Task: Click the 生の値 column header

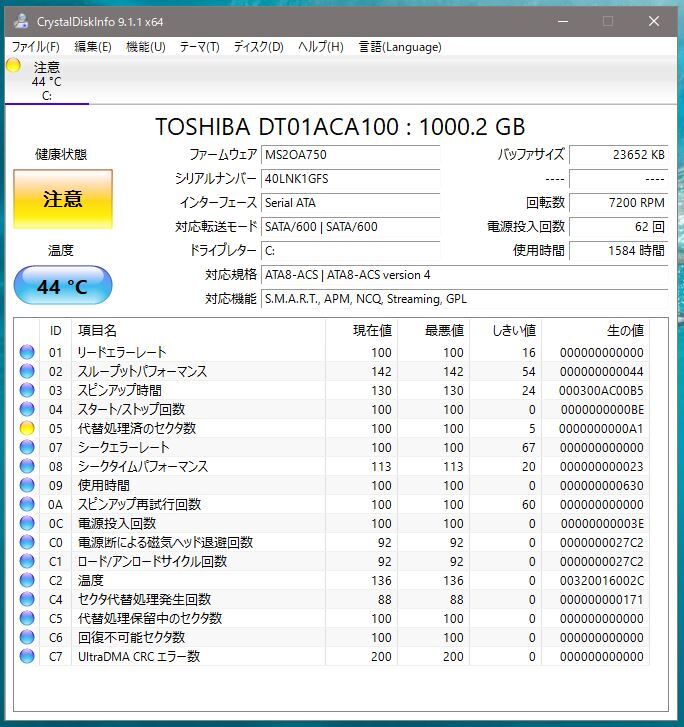Action: [595, 331]
